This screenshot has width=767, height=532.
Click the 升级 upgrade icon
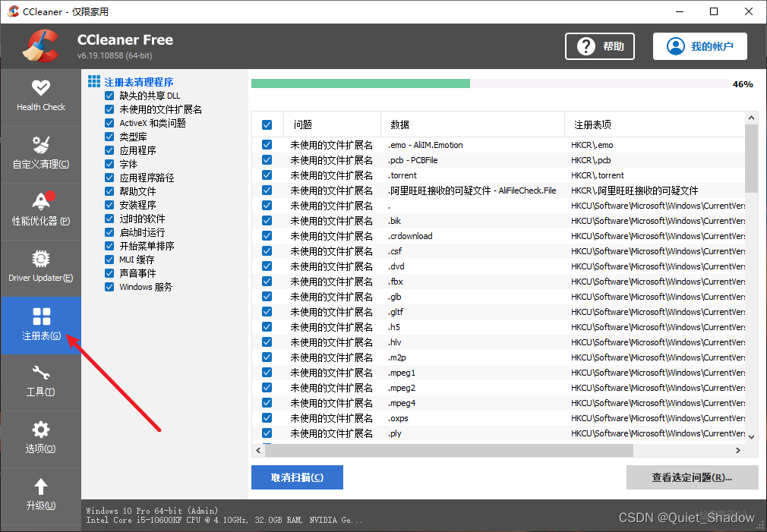[x=41, y=496]
